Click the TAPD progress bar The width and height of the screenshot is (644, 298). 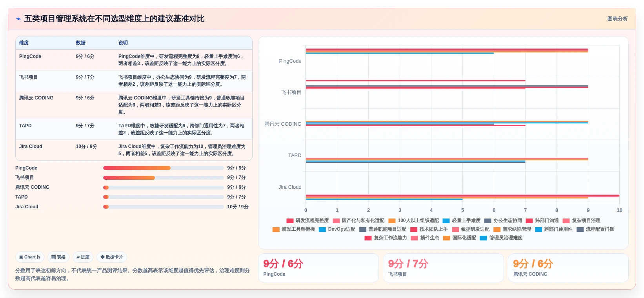[163, 197]
